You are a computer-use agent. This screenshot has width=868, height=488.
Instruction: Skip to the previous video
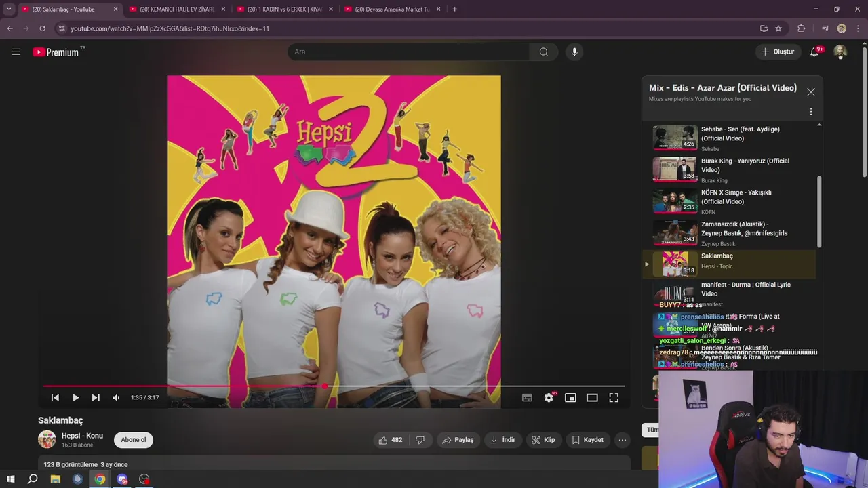coord(55,398)
